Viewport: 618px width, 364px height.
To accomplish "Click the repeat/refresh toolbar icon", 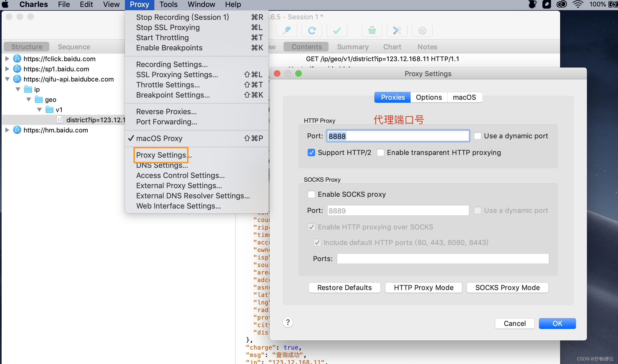I will tap(312, 31).
